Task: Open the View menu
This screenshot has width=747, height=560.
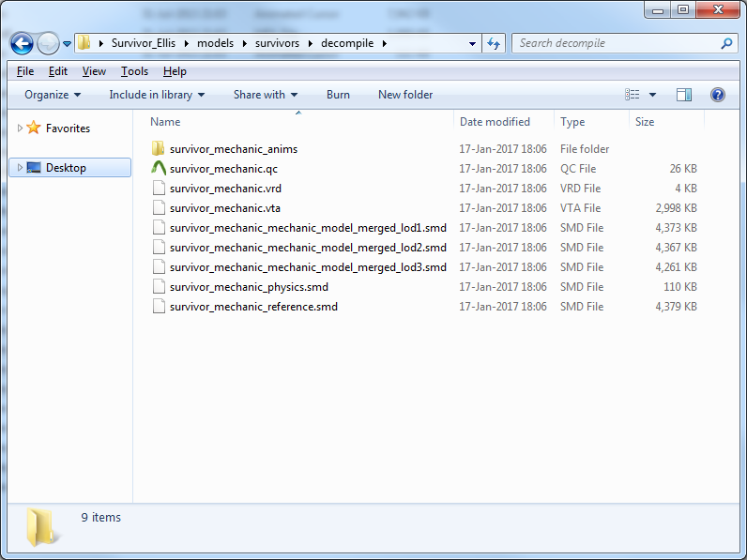Action: coord(94,71)
